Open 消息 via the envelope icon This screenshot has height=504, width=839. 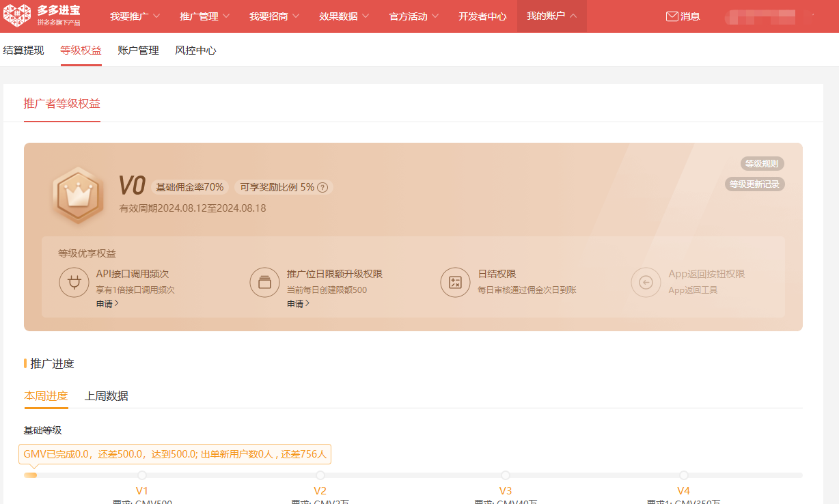[672, 16]
